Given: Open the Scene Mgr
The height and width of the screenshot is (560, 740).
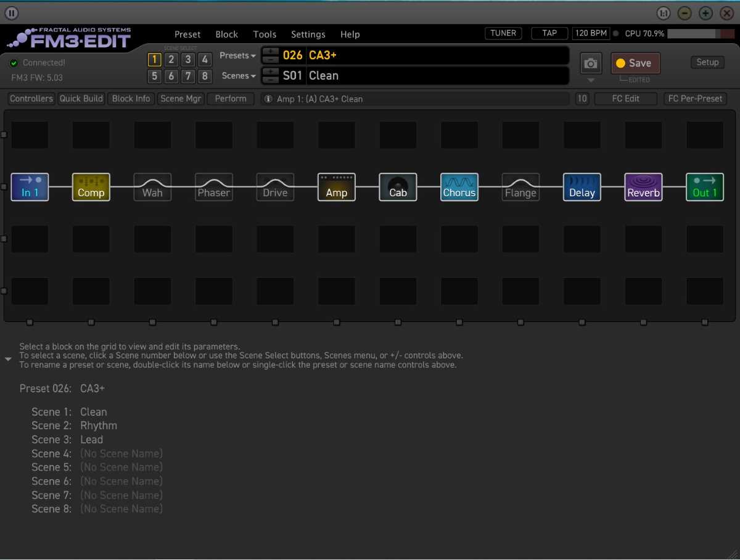Looking at the screenshot, I should [181, 99].
